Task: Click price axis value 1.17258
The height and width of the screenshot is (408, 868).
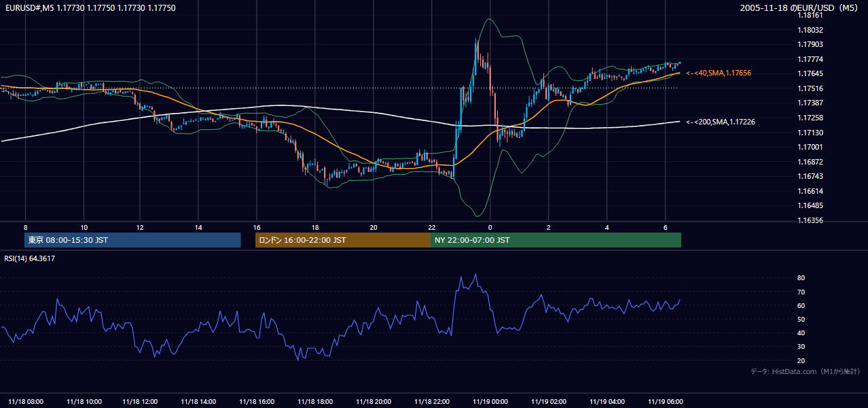Action: 810,118
